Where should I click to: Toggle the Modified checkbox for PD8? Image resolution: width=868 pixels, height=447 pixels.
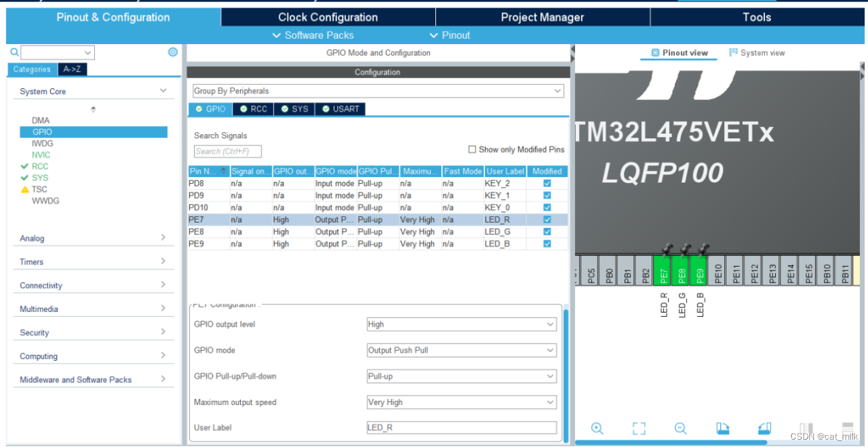tap(547, 183)
